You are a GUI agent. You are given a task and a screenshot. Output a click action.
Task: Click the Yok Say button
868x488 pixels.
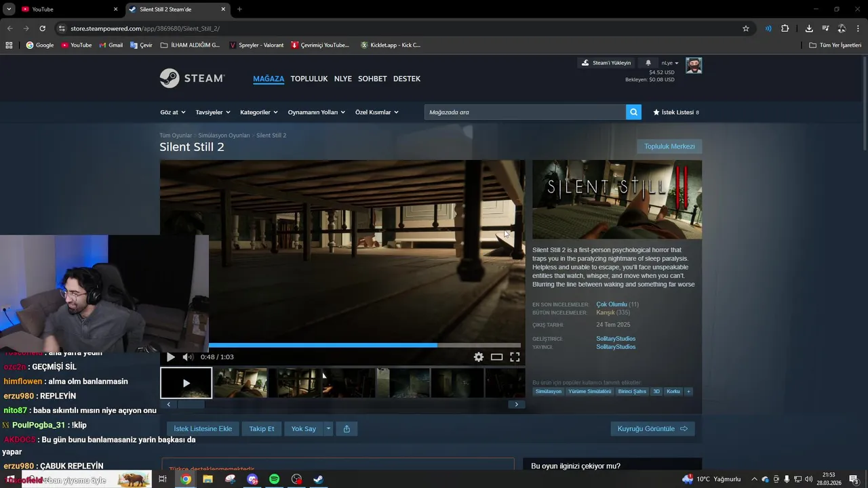coord(304,429)
